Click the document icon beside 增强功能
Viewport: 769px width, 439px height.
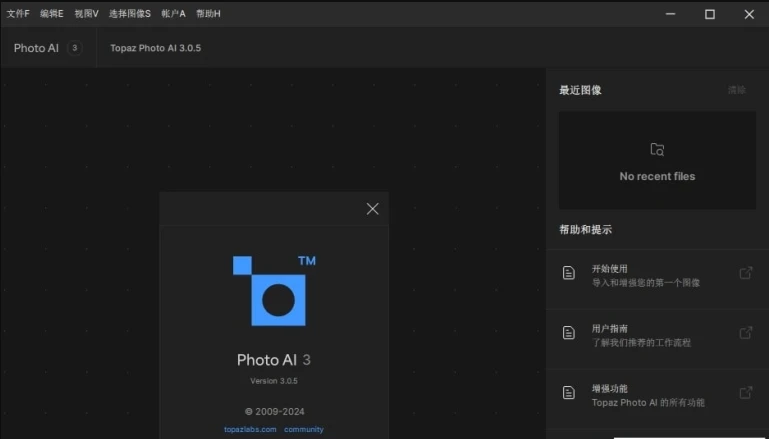click(x=568, y=392)
